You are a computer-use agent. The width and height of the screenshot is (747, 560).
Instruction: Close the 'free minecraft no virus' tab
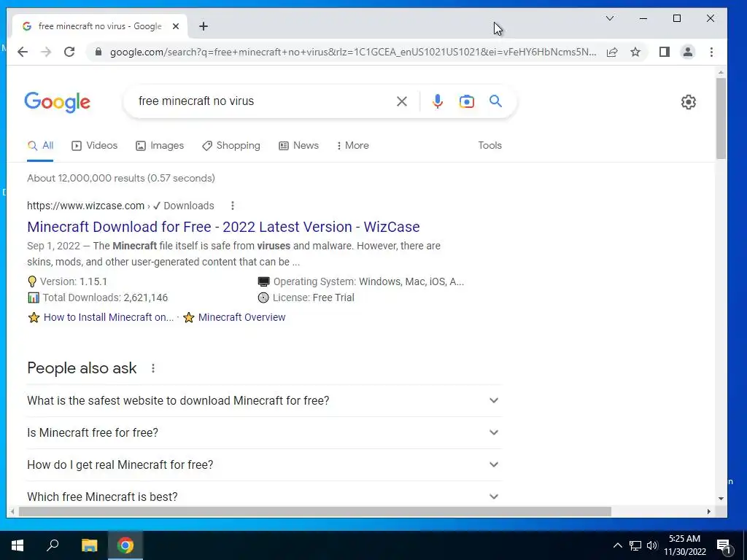pyautogui.click(x=176, y=26)
